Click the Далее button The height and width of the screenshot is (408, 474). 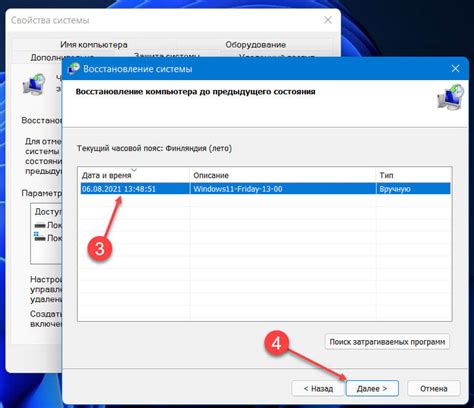click(x=372, y=388)
